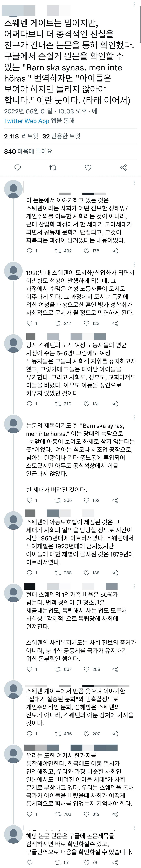Retweet the main tweet using the retweet icon
This screenshot has height=868, width=141.
point(53,167)
